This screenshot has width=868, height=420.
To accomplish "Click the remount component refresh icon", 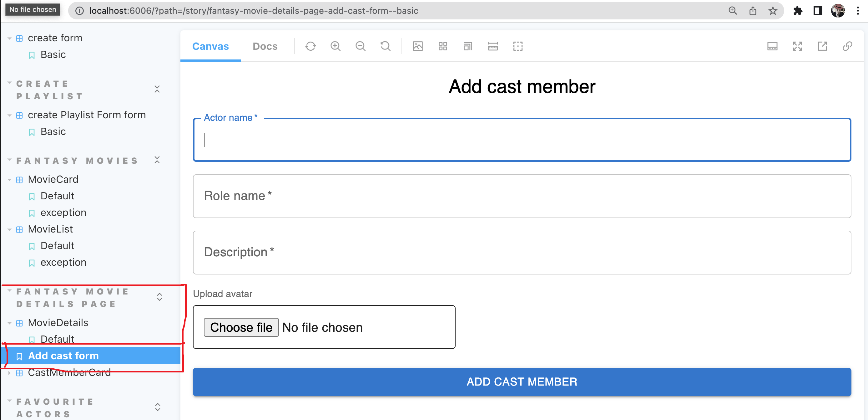I will click(310, 46).
